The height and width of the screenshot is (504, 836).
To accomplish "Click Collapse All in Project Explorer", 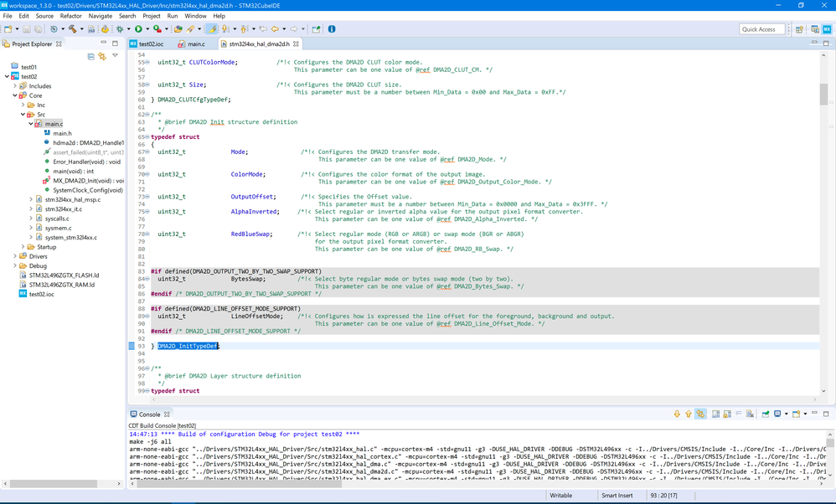I will [90, 56].
